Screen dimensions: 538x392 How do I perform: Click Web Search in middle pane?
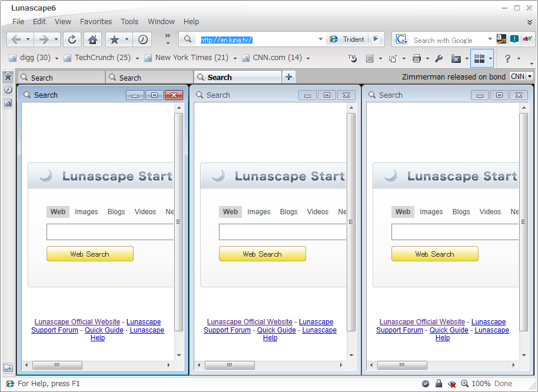click(263, 254)
